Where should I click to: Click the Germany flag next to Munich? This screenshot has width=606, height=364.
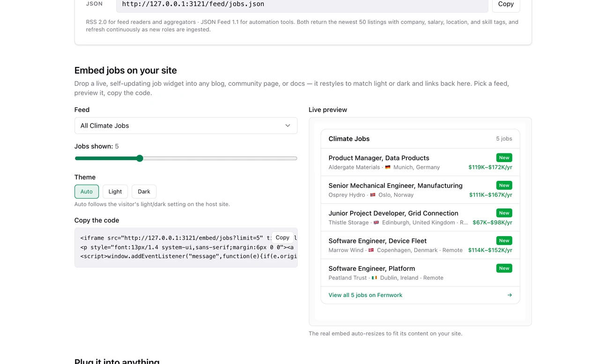point(388,167)
